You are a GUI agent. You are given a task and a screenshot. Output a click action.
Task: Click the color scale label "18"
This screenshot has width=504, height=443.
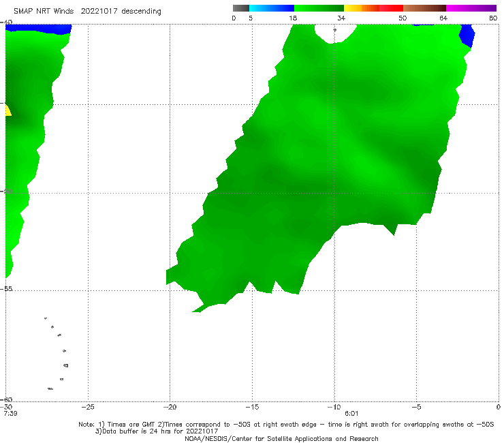coord(293,18)
